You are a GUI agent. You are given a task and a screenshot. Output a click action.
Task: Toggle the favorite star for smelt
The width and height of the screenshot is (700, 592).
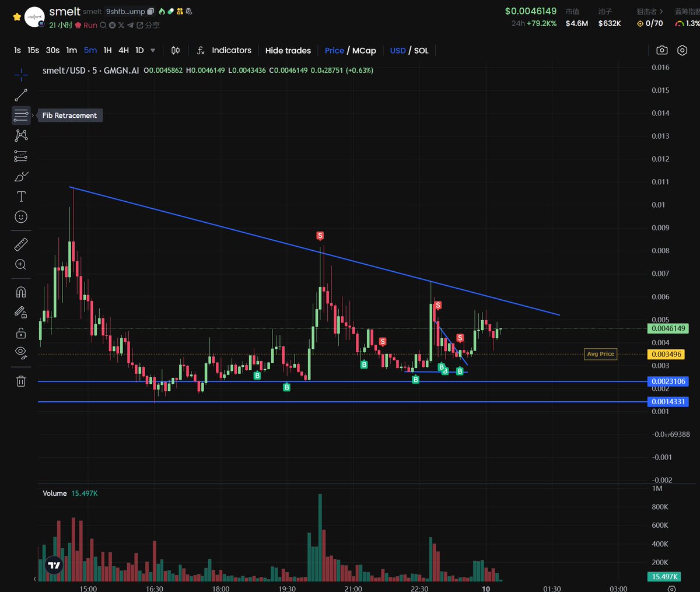[x=17, y=17]
